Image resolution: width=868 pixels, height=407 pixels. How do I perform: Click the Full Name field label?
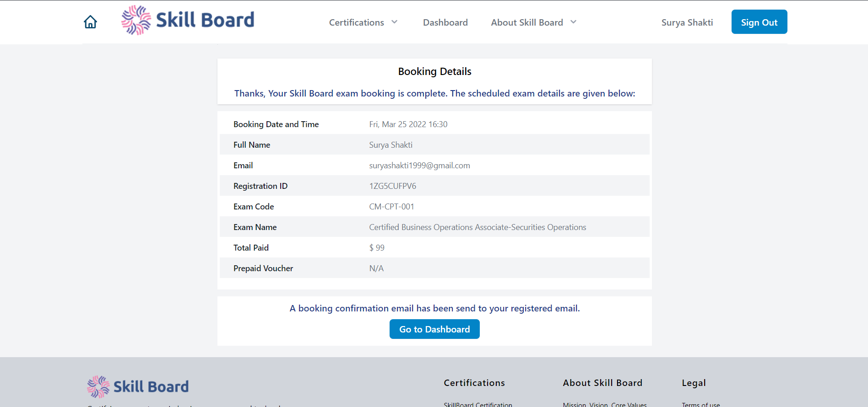click(x=252, y=145)
